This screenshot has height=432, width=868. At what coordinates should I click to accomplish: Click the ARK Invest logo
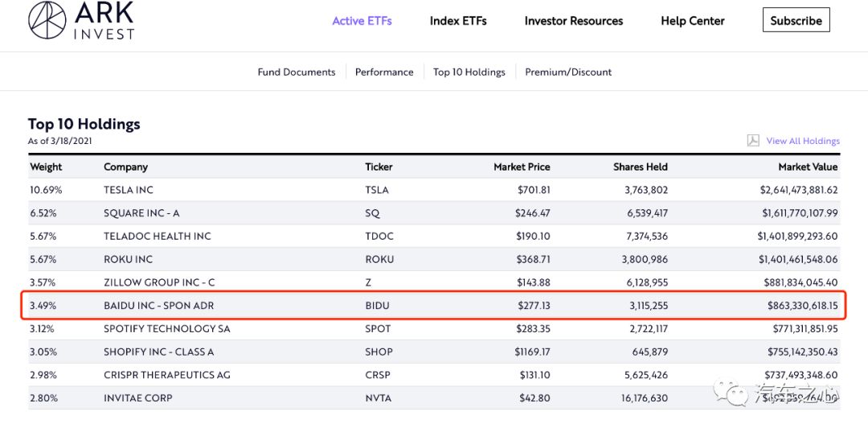click(81, 20)
